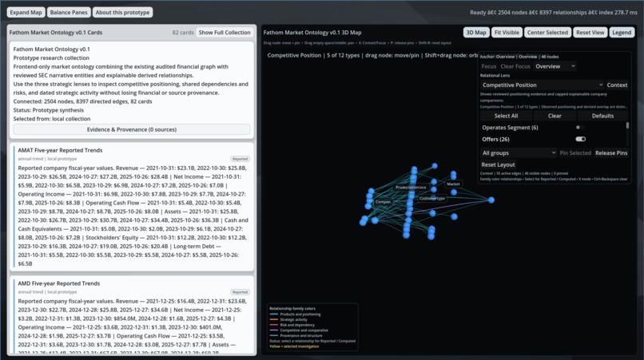Click Clear relationship types button

(x=554, y=116)
